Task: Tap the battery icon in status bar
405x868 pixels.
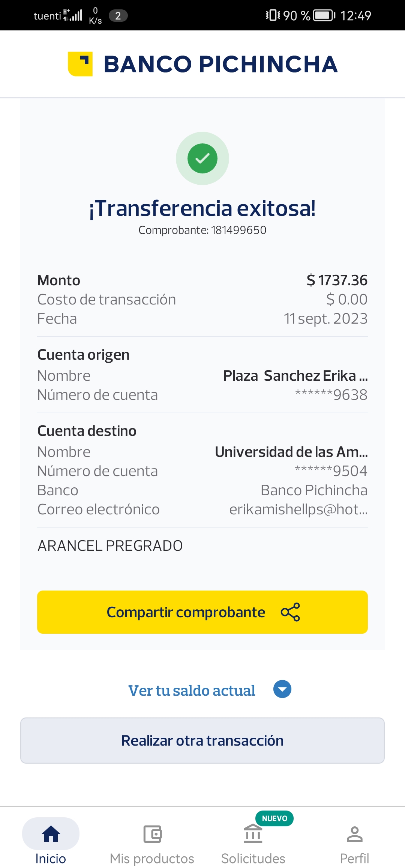Action: coord(324,15)
